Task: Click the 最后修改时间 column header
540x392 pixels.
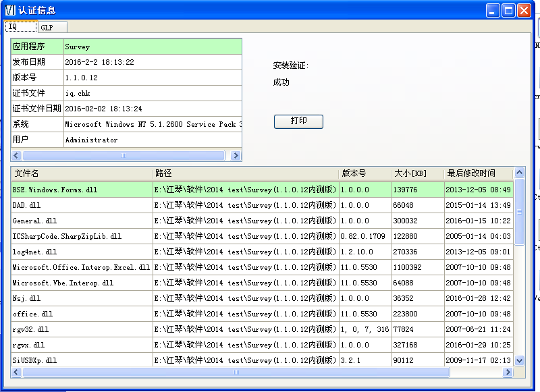Action: tap(471, 173)
